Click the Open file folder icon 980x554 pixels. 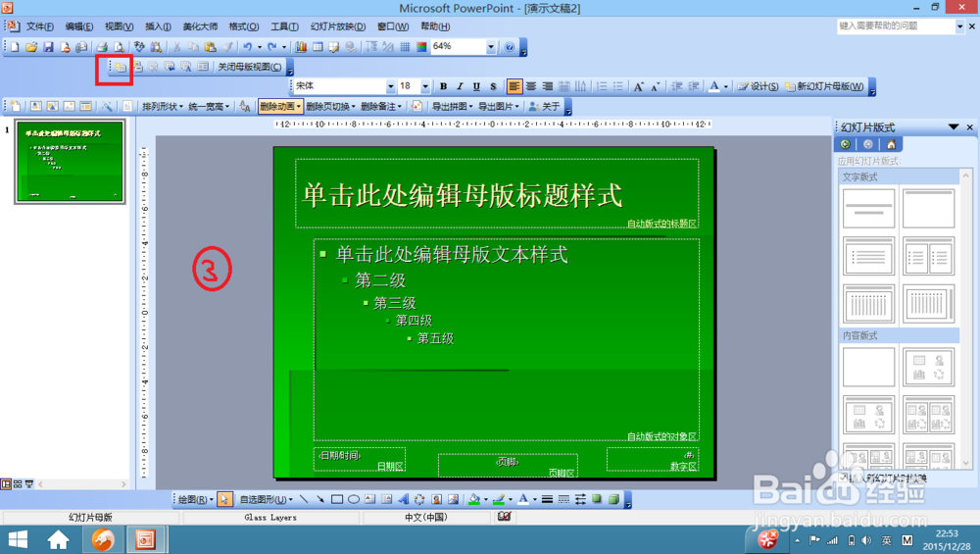[31, 47]
